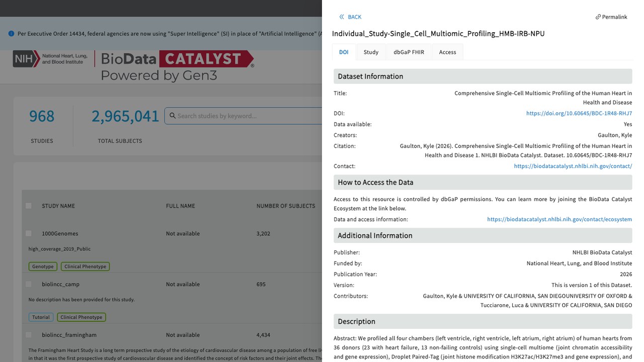Toggle the select-all checkbox in table header
644x362 pixels.
29,206
